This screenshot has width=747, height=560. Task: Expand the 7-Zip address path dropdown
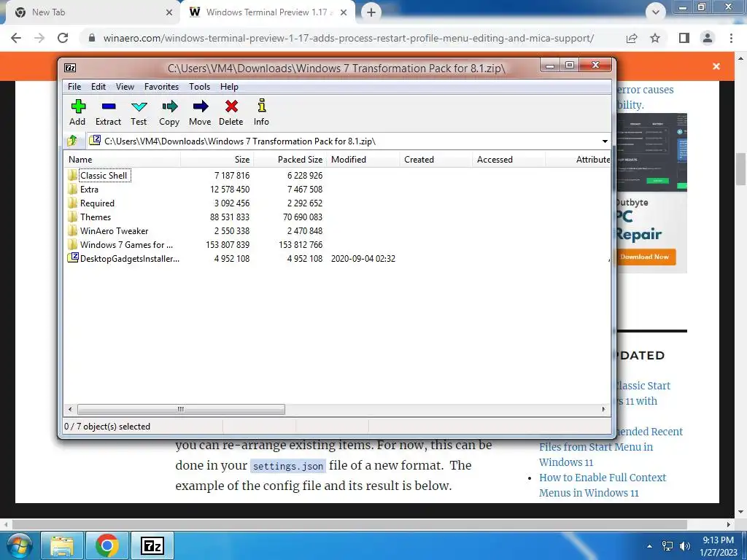pos(605,141)
